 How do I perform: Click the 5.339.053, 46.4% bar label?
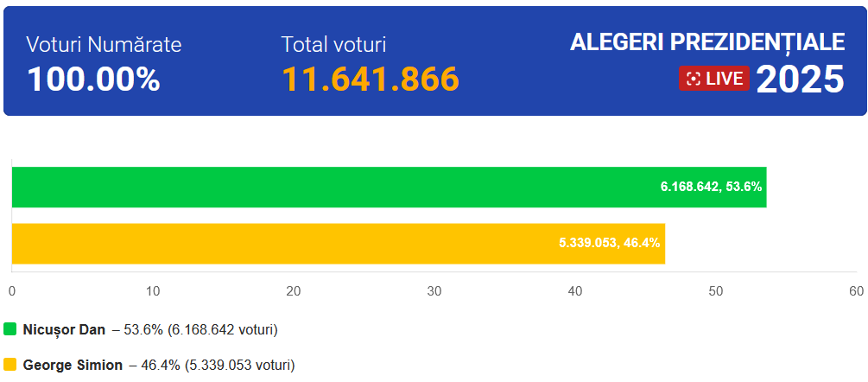pyautogui.click(x=609, y=244)
